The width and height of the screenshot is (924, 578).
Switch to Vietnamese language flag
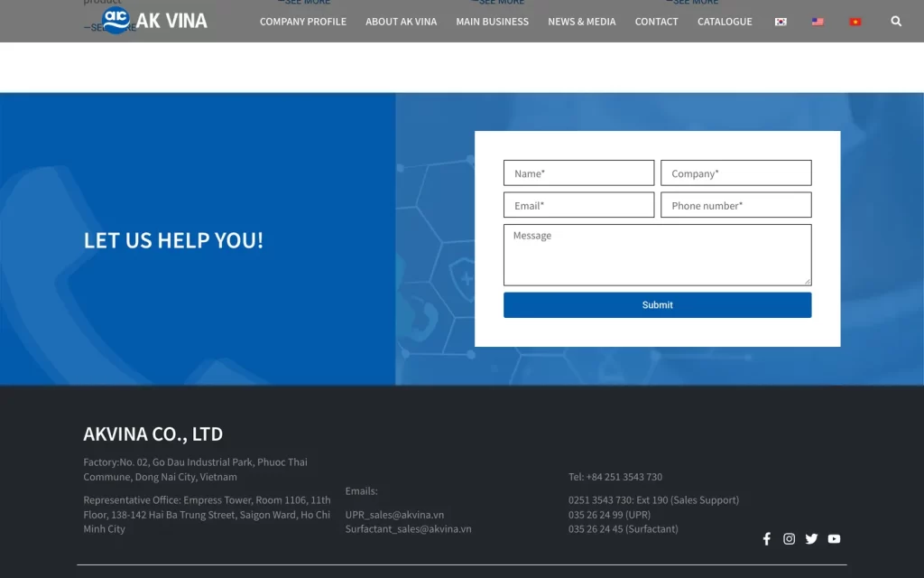click(855, 22)
